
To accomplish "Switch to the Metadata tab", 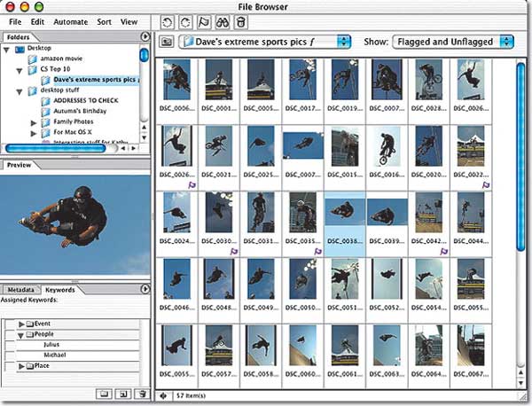I will [x=21, y=290].
